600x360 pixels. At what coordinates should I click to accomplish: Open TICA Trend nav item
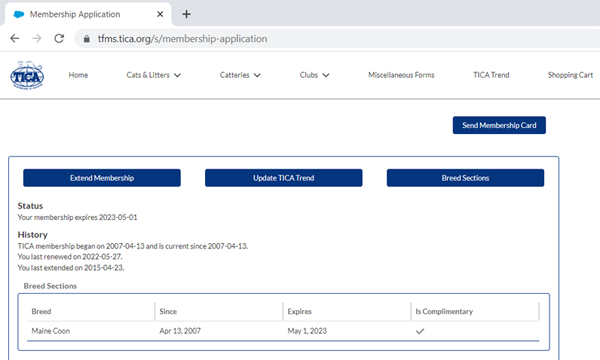coord(491,75)
